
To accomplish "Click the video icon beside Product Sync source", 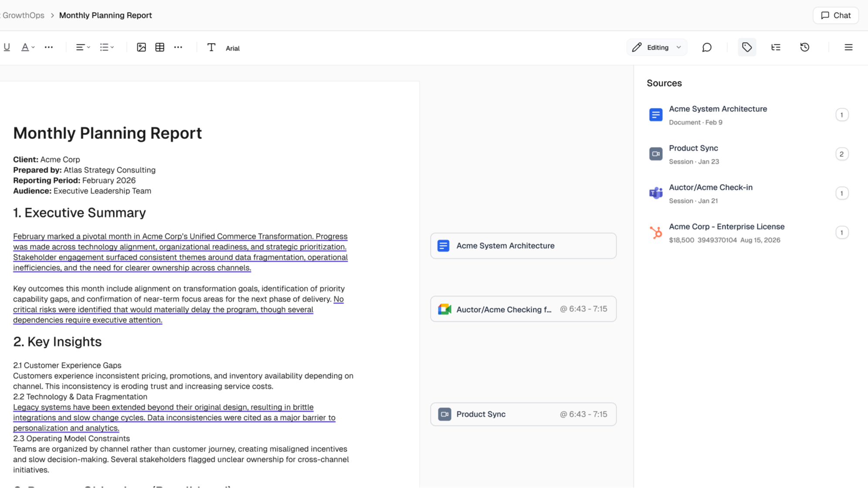I will pyautogui.click(x=656, y=154).
